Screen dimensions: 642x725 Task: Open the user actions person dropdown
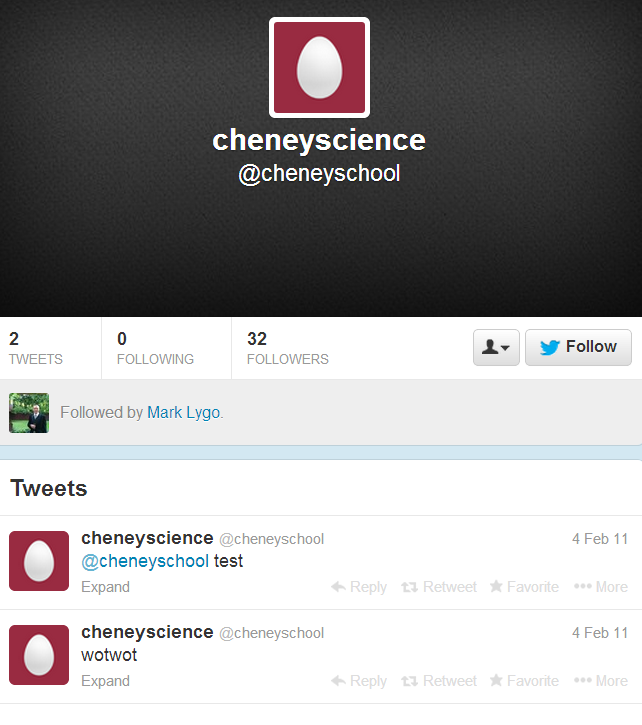click(496, 347)
